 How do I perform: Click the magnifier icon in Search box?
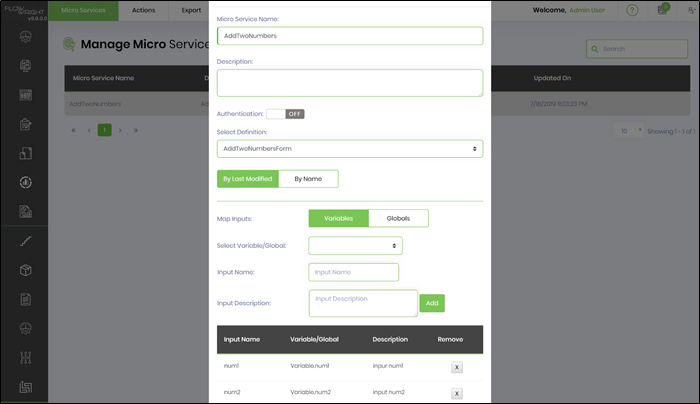pyautogui.click(x=595, y=49)
